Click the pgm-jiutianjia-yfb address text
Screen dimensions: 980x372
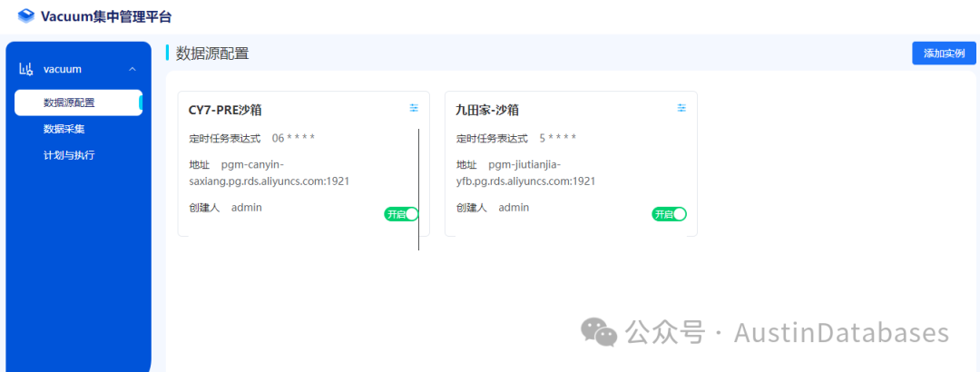point(525,173)
